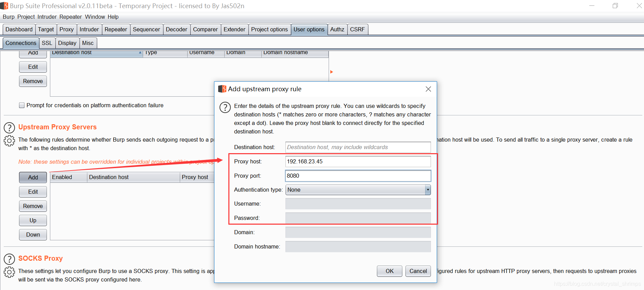Close the Add upstream proxy rule dialog

click(x=428, y=89)
